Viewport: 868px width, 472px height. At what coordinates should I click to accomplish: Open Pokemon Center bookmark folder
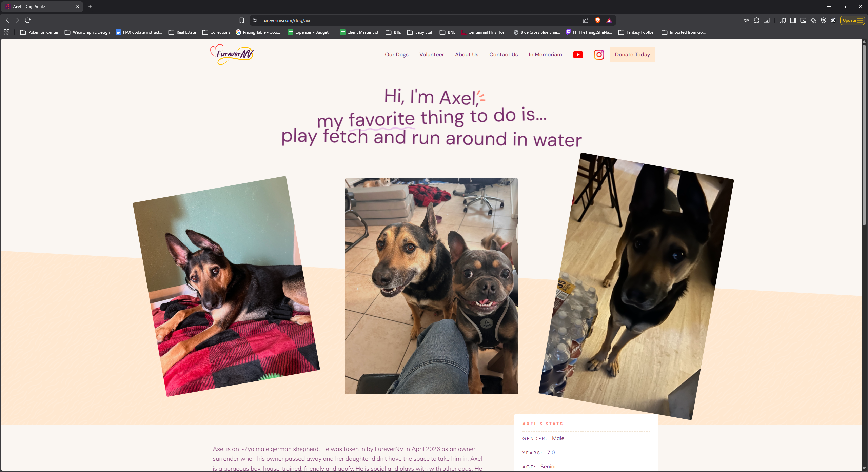(39, 32)
